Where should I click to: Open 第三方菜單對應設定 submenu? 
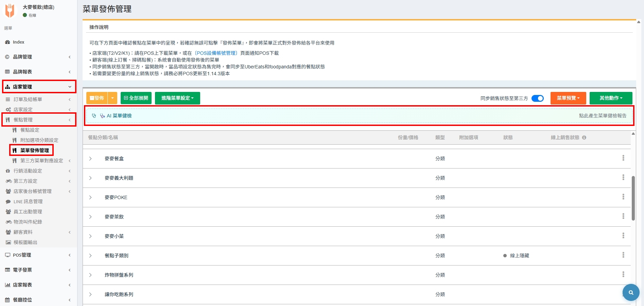click(41, 161)
